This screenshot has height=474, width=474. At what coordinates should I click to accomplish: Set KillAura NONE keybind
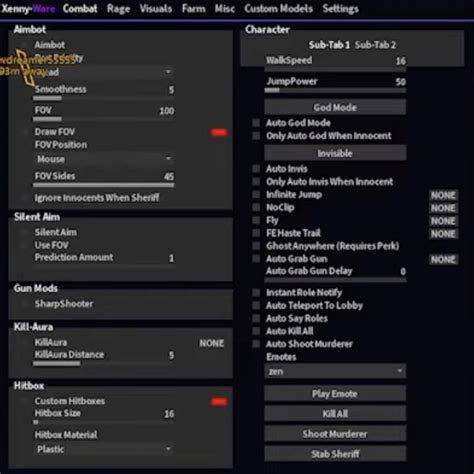(x=212, y=343)
